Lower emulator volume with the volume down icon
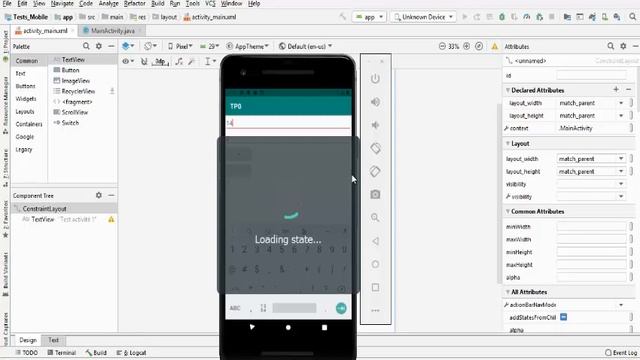This screenshot has height=360, width=640. click(376, 125)
